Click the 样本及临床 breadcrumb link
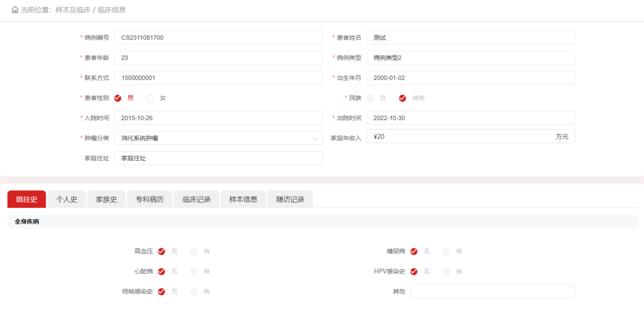The height and width of the screenshot is (321, 644). pyautogui.click(x=73, y=10)
